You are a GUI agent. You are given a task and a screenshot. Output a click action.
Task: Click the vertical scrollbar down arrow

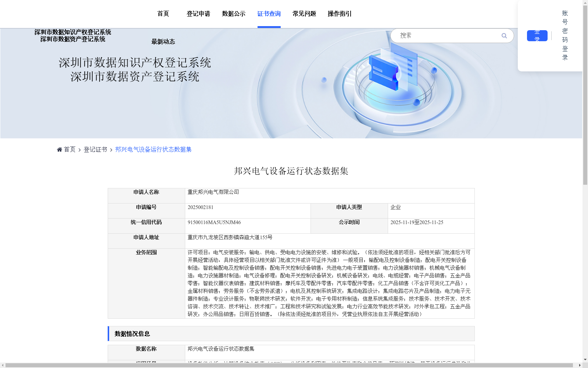pyautogui.click(x=585, y=360)
